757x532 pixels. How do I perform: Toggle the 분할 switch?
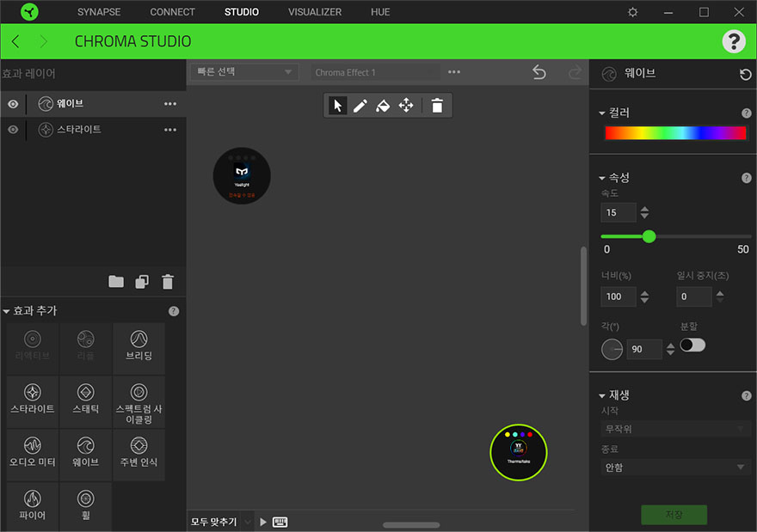(x=692, y=345)
